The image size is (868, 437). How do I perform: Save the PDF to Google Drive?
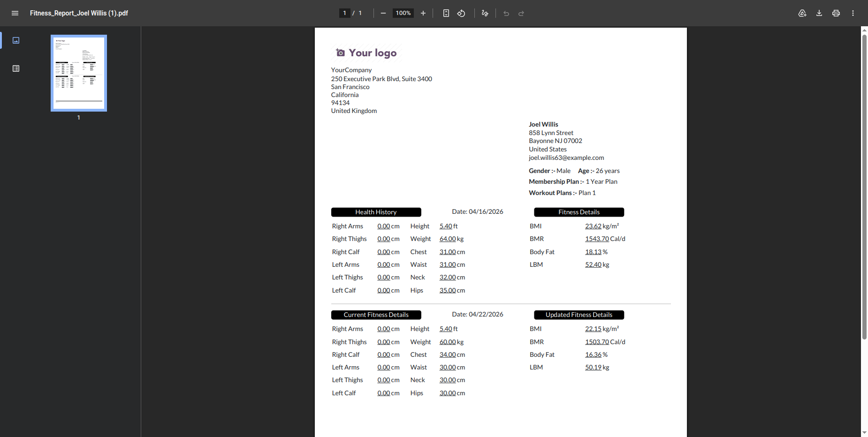point(802,13)
